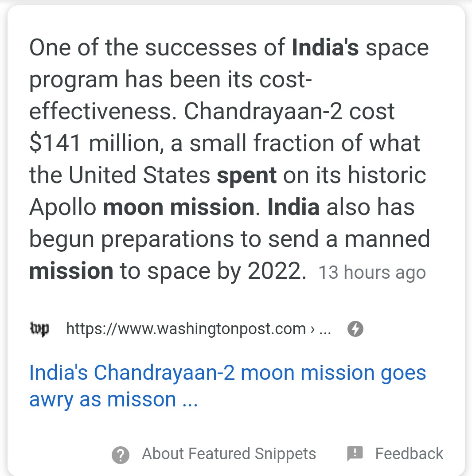The image size is (472, 476).
Task: Click the question mark help icon
Action: (121, 455)
